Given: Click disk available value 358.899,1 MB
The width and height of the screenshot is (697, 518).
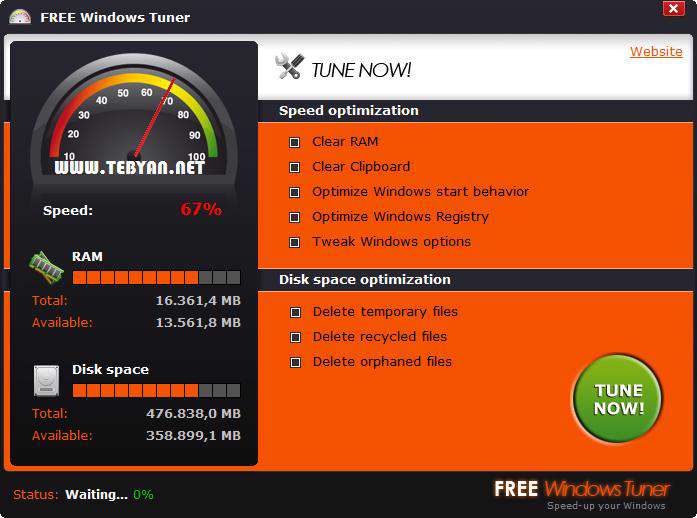Looking at the screenshot, I should 193,435.
